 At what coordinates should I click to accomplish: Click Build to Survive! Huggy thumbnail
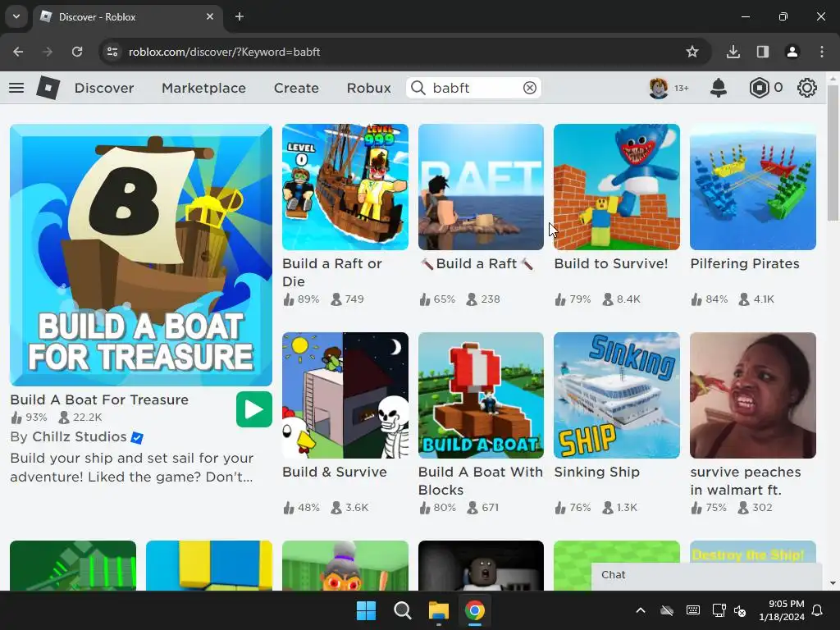617,187
